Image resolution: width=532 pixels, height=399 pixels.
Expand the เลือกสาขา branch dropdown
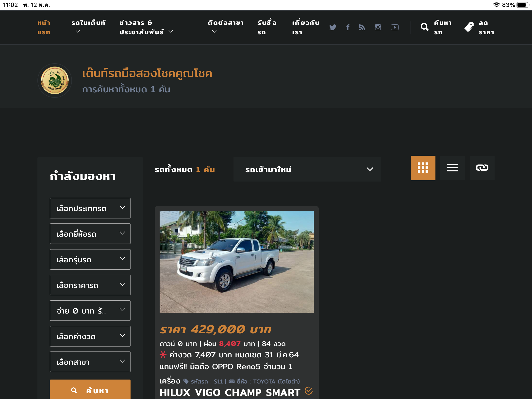90,362
